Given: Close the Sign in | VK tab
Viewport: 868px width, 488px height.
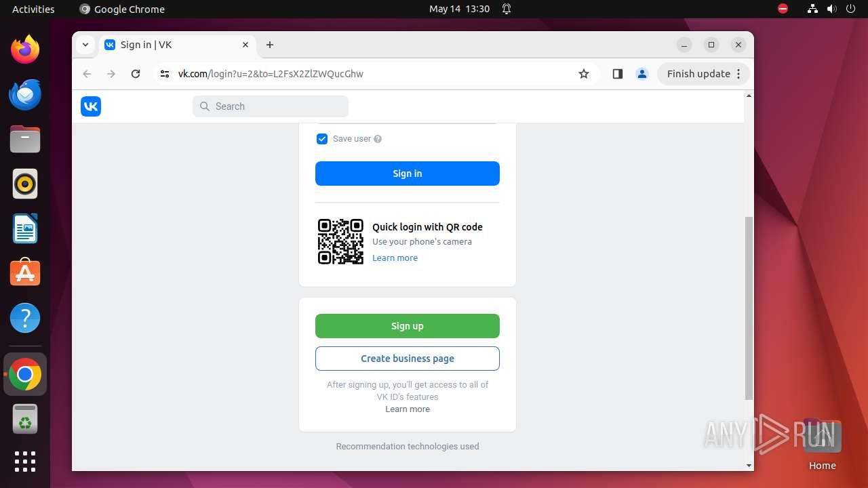Looking at the screenshot, I should 245,45.
